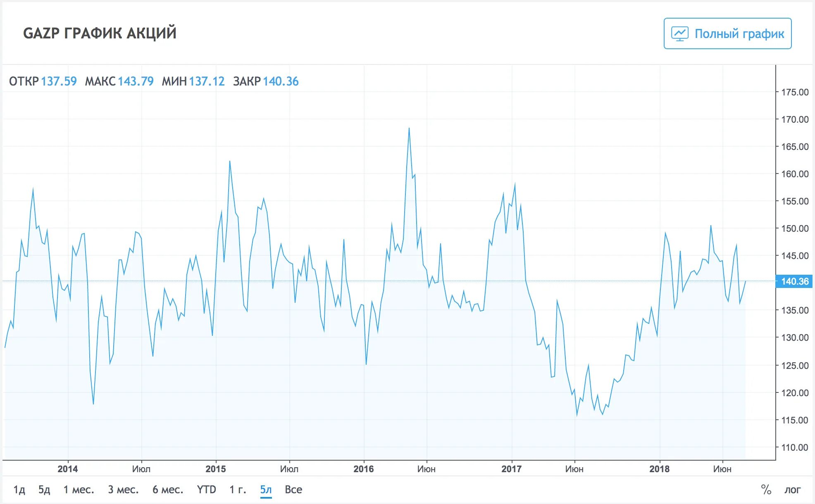815x504 pixels.
Task: Click the GAZP ГРАФИК АКЦИЙ title
Action: point(100,33)
